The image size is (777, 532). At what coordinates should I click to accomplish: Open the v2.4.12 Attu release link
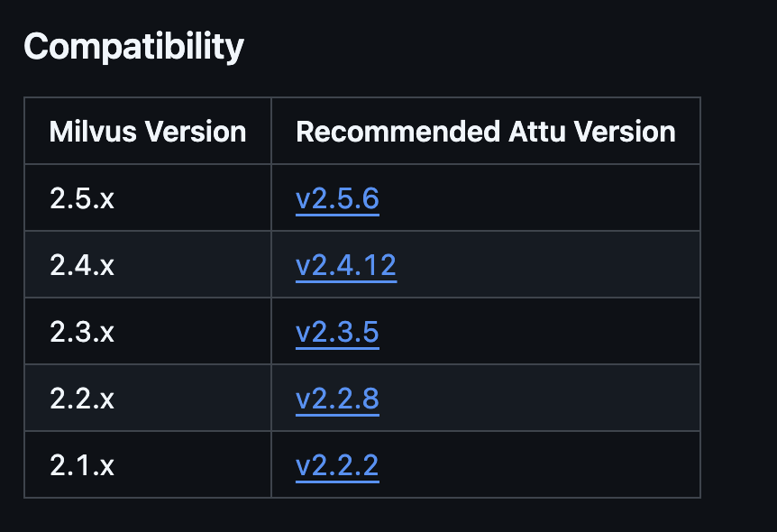pyautogui.click(x=346, y=265)
